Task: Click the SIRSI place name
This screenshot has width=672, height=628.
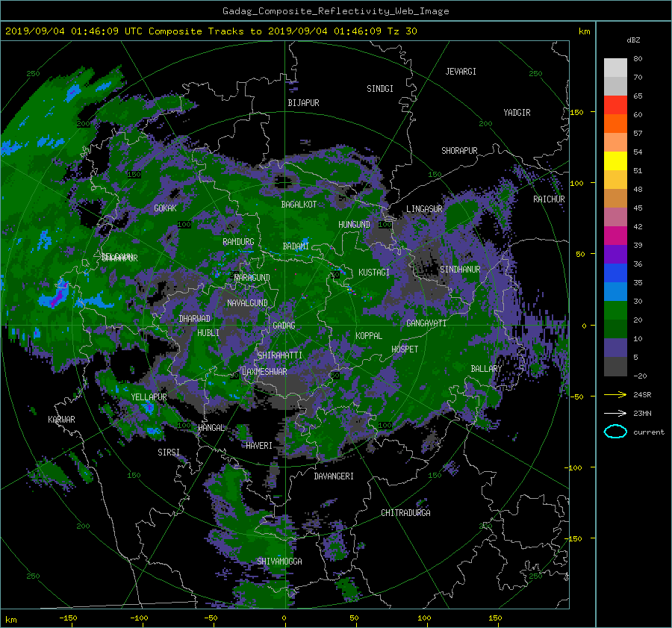Action: tap(169, 453)
